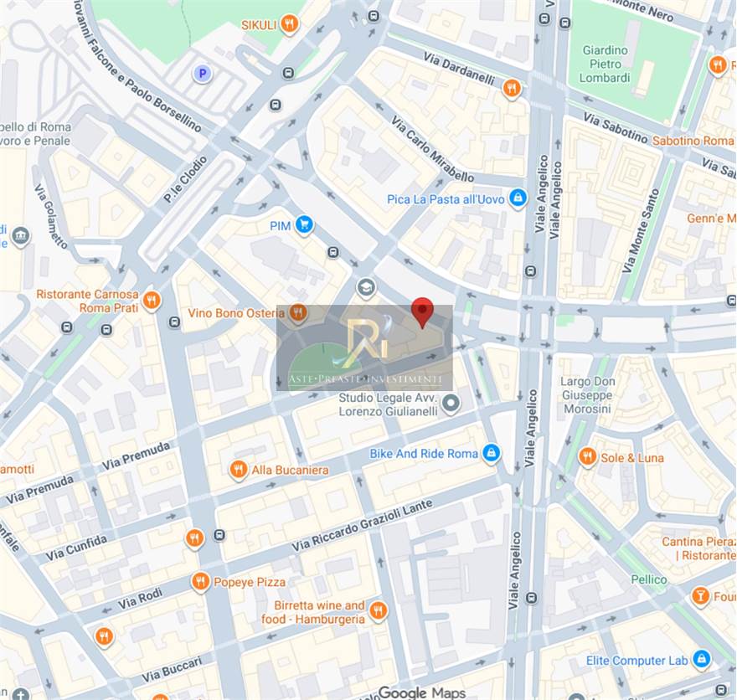The image size is (737, 700).
Task: Open the Vino Bono Osteria restaurant marker
Action: [298, 313]
